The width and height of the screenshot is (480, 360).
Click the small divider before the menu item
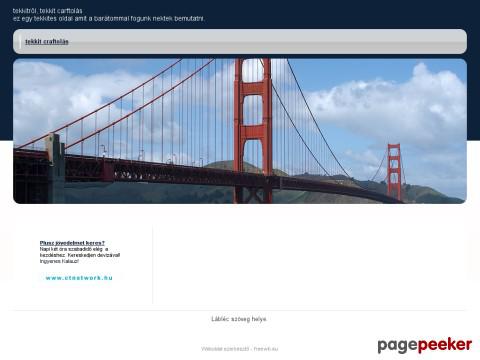pos(20,42)
